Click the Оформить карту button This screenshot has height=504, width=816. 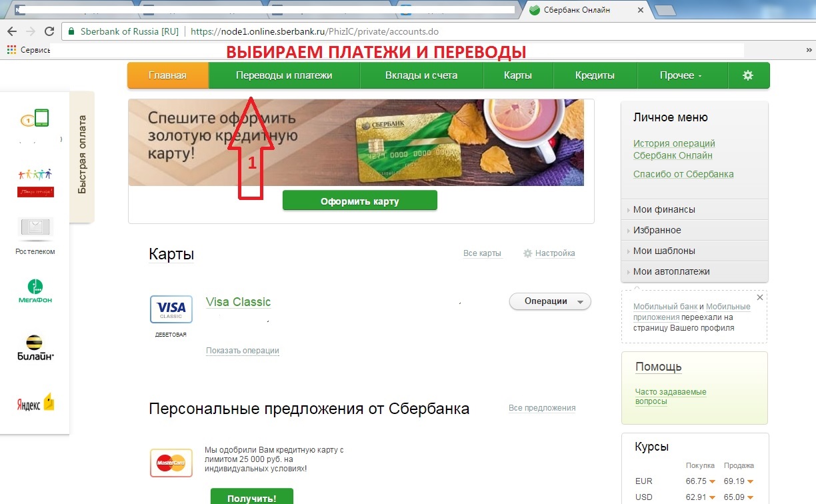pos(360,201)
